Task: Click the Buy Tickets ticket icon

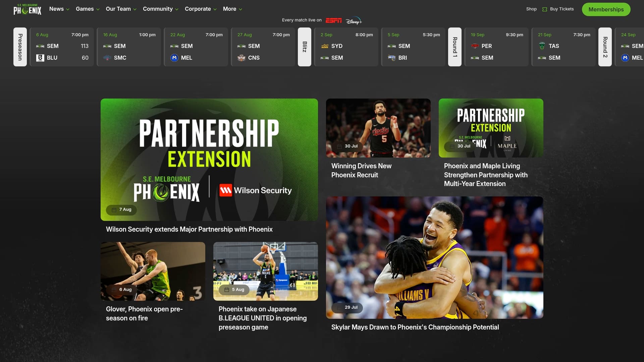Action: click(544, 9)
